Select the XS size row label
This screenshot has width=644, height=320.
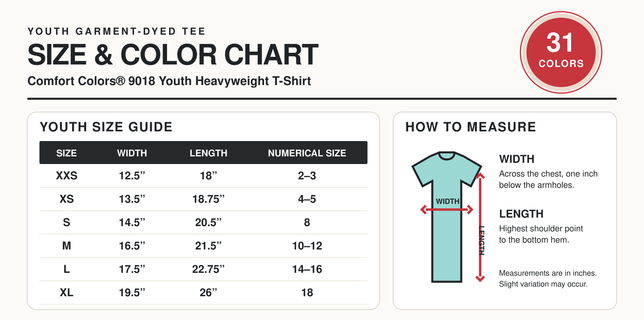click(66, 199)
